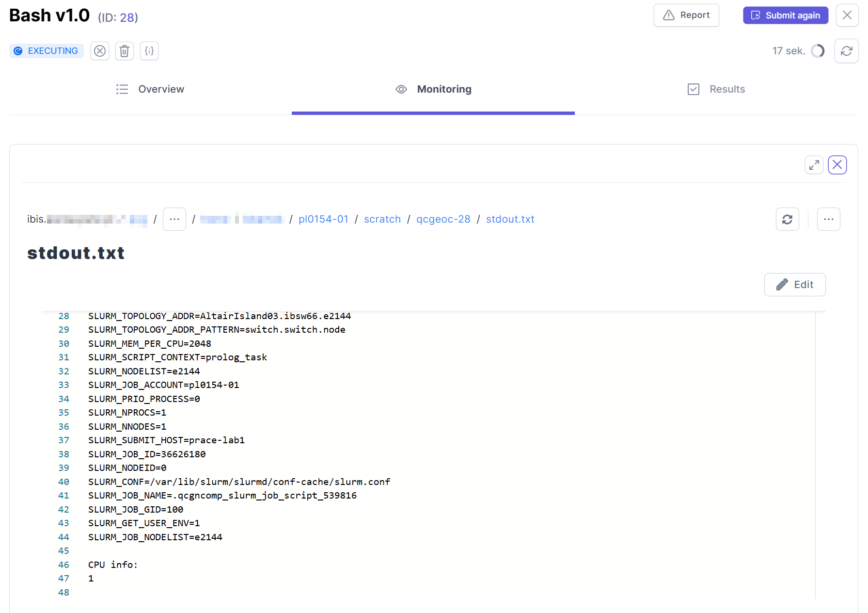Open the pl0154-01 breadcrumb folder
Viewport: 868px width, 613px height.
[x=323, y=219]
